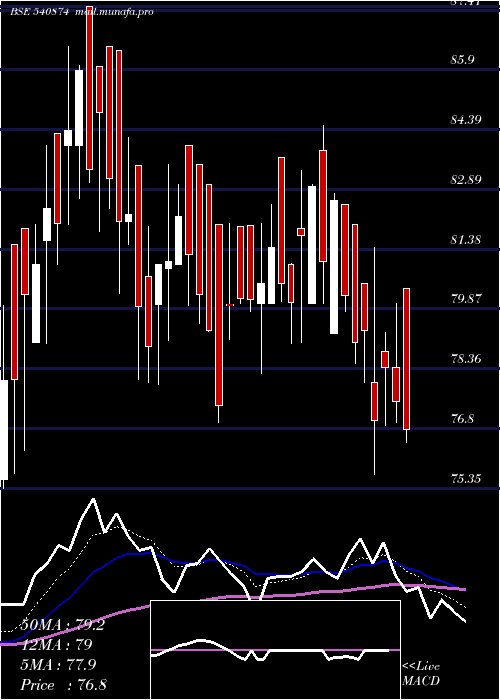Click the <<Live MACD label

click(x=421, y=673)
